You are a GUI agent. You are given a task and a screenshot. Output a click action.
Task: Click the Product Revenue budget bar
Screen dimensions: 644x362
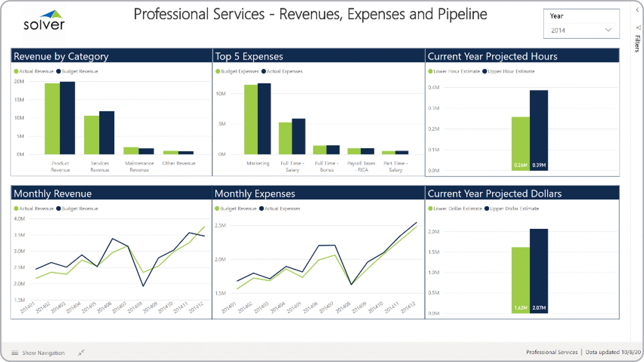[x=67, y=118]
